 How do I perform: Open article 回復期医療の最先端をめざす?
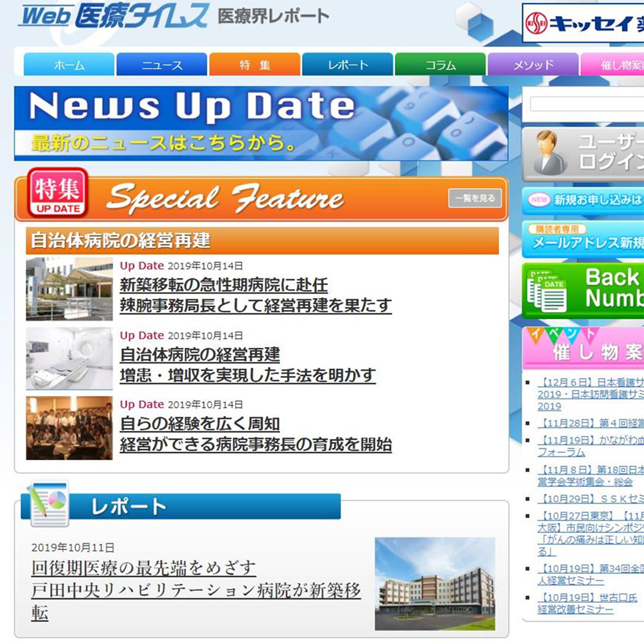[x=144, y=568]
